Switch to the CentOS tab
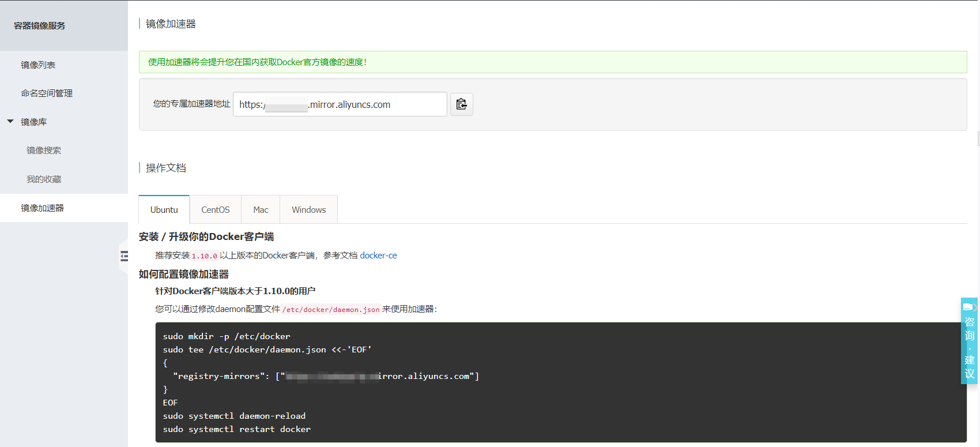The image size is (980, 447). [x=216, y=209]
